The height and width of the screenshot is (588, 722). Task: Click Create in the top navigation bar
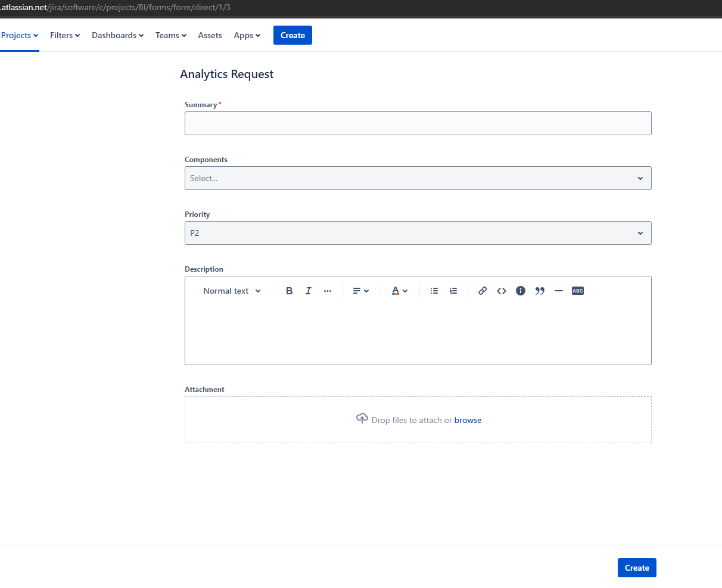click(292, 35)
